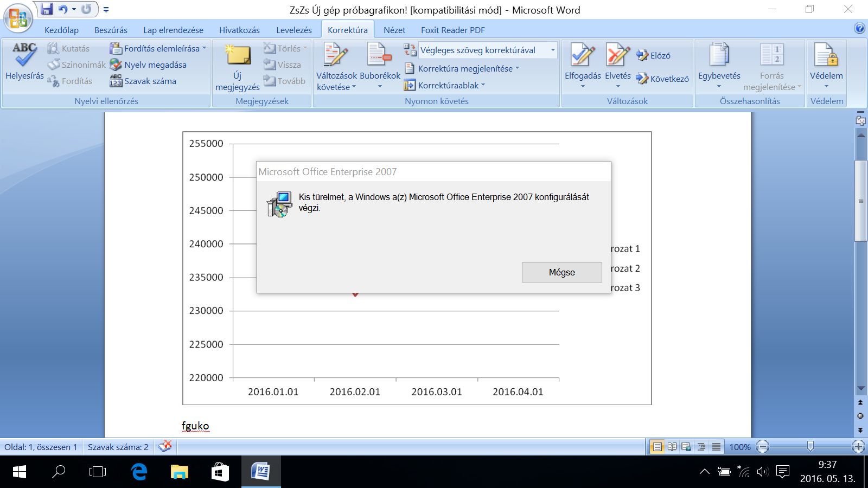The image size is (868, 488).
Task: Click the Elfogadás accept change icon
Action: (583, 55)
